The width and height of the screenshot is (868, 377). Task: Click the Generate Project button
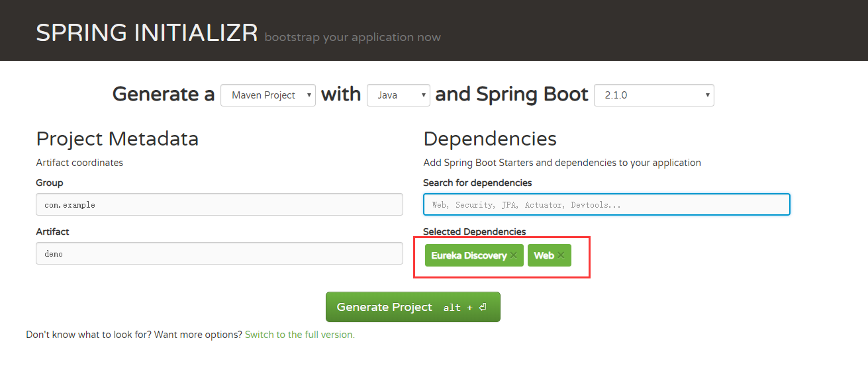coord(412,307)
